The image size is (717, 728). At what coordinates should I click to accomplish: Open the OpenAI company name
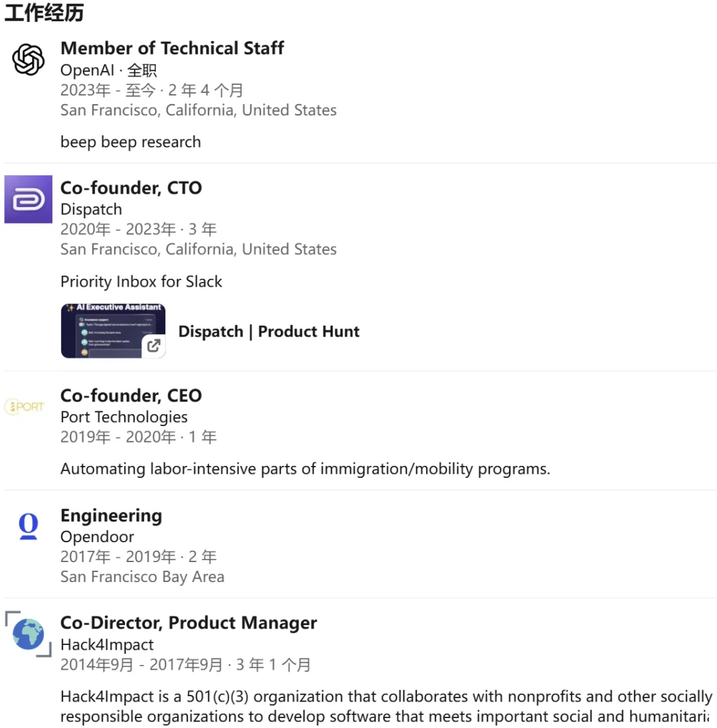pos(88,70)
